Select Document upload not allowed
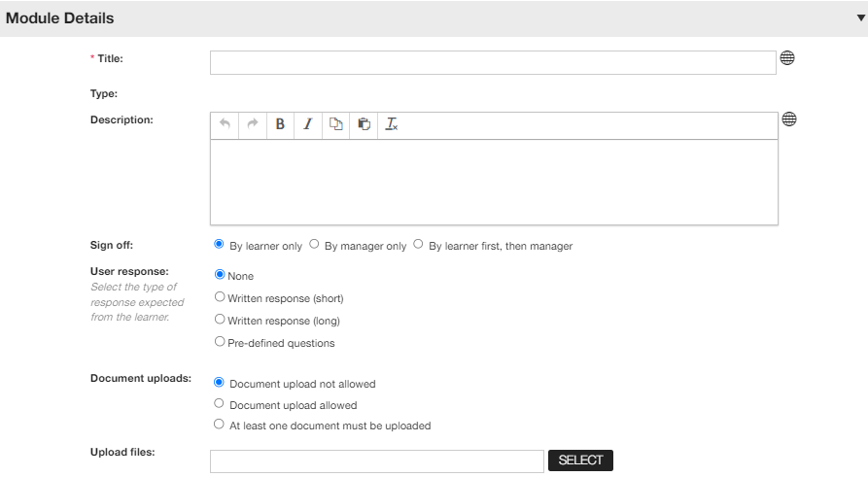The width and height of the screenshot is (868, 477). pyautogui.click(x=219, y=383)
